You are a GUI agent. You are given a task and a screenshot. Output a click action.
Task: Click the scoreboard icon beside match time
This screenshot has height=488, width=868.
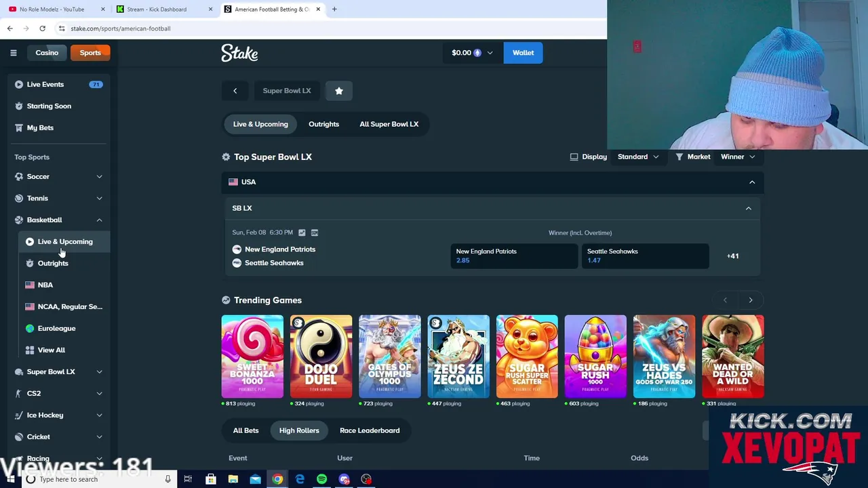(314, 232)
